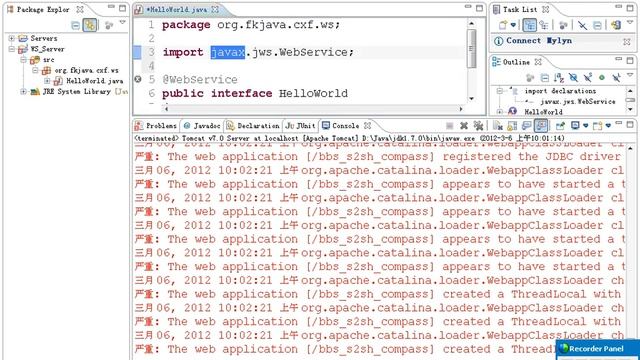Click Display Selected Console icon
Image resolution: width=640 pixels, height=360 pixels.
[x=575, y=126]
